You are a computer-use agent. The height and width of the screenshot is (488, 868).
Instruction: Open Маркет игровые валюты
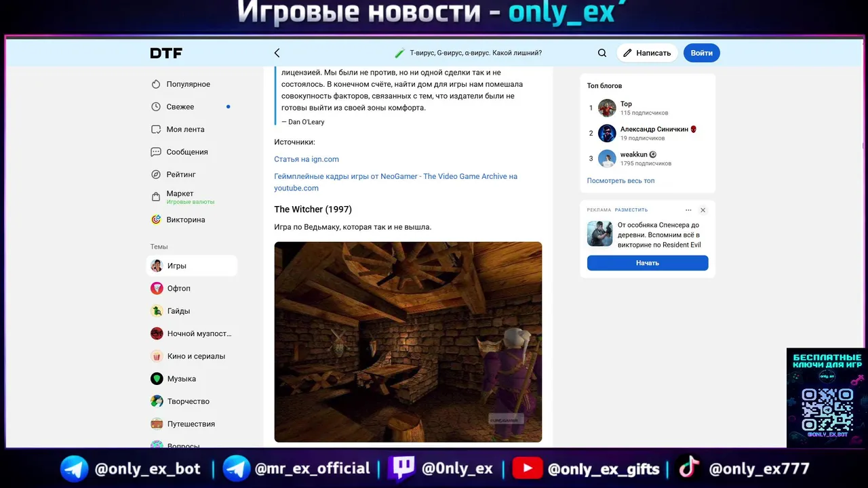[x=192, y=197]
